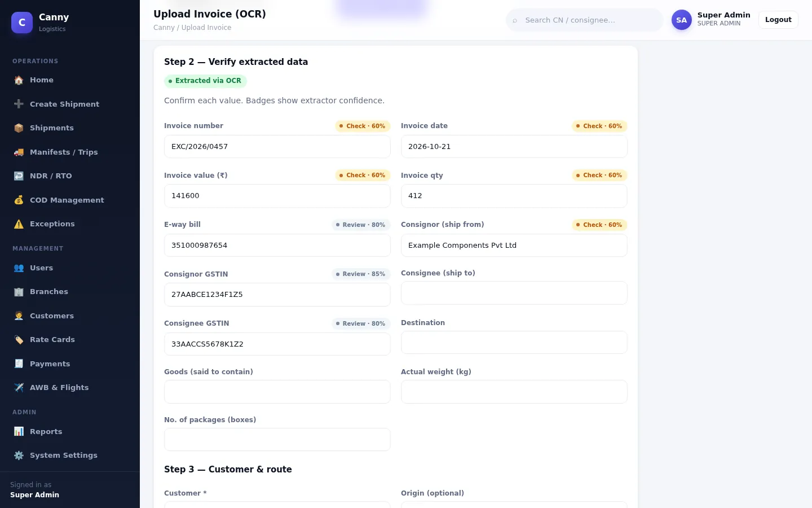Focus the empty Destination field
This screenshot has height=508, width=812.
click(514, 343)
